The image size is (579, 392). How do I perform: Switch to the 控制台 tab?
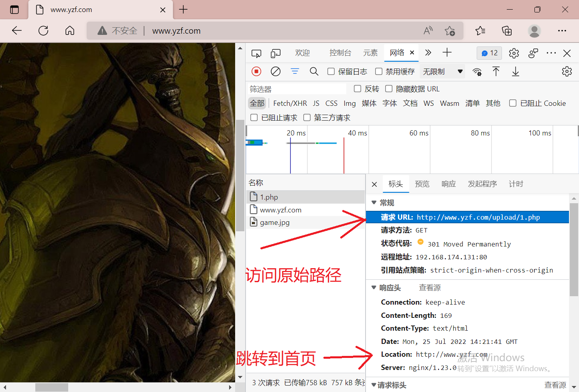[340, 53]
